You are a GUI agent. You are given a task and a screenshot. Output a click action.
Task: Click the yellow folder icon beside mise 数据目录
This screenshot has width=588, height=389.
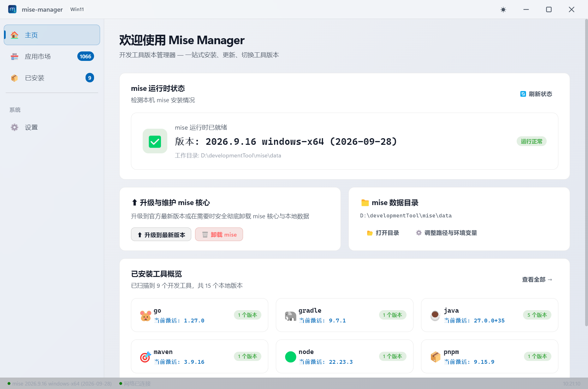click(x=365, y=203)
